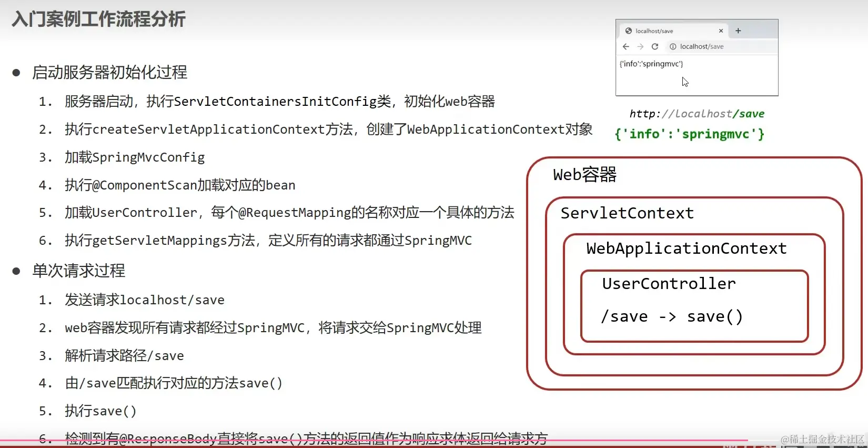868x448 pixels.
Task: Click the 入门案例工作流程分析 slide title
Action: click(98, 19)
